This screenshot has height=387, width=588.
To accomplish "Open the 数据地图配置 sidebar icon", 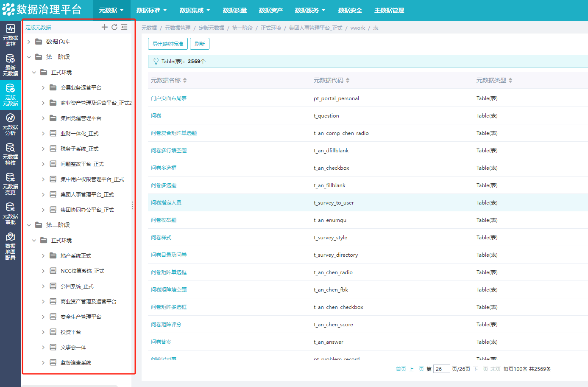I will 10,246.
